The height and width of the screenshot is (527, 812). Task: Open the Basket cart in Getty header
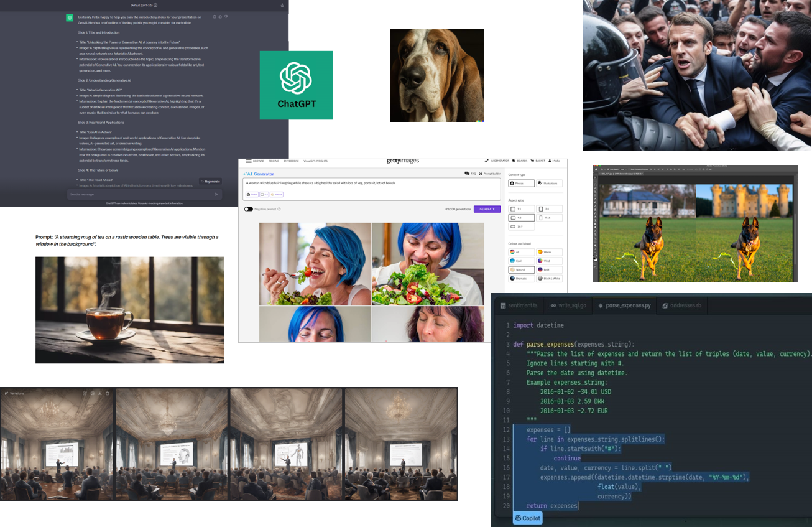coord(538,161)
